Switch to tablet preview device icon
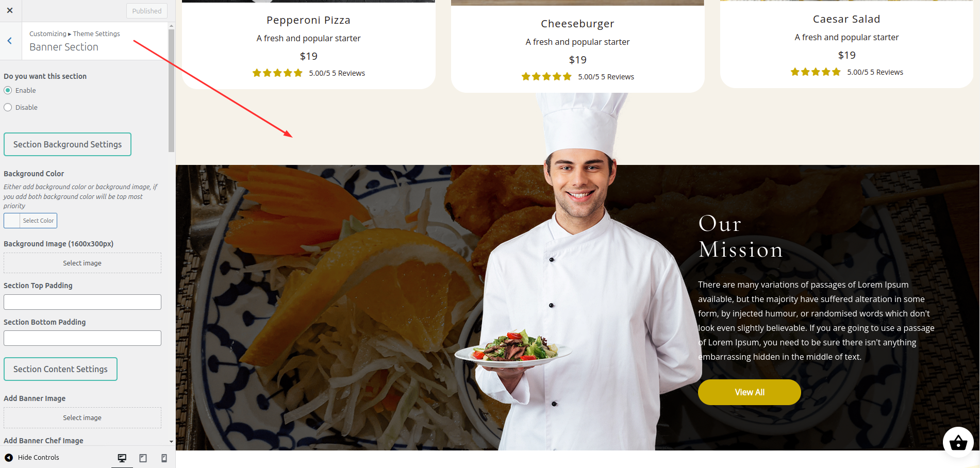 (x=143, y=458)
